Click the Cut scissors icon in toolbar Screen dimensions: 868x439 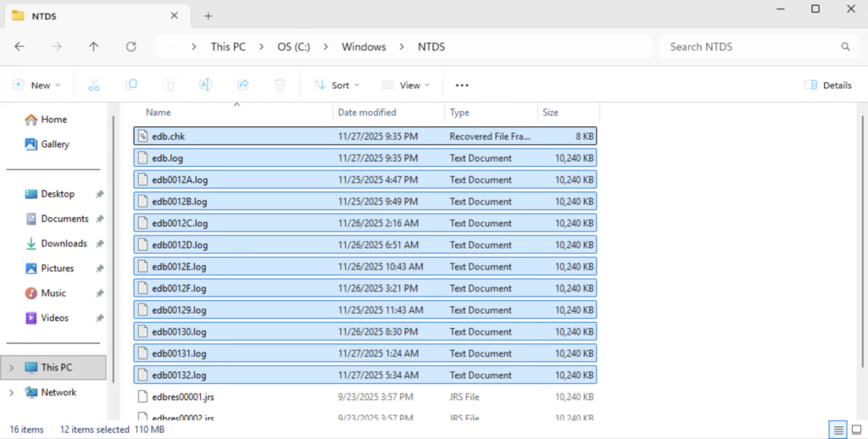coord(94,85)
